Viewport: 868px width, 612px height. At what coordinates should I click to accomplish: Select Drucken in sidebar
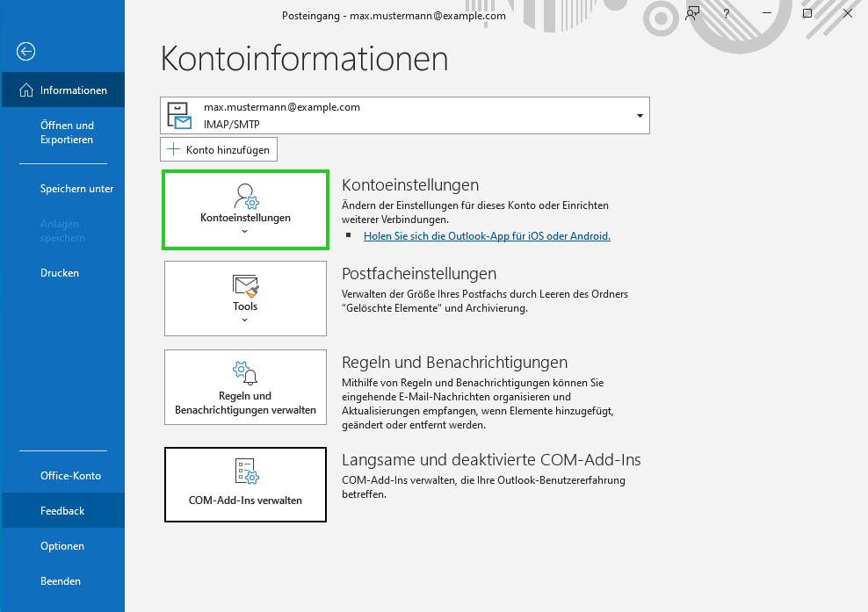click(x=63, y=273)
